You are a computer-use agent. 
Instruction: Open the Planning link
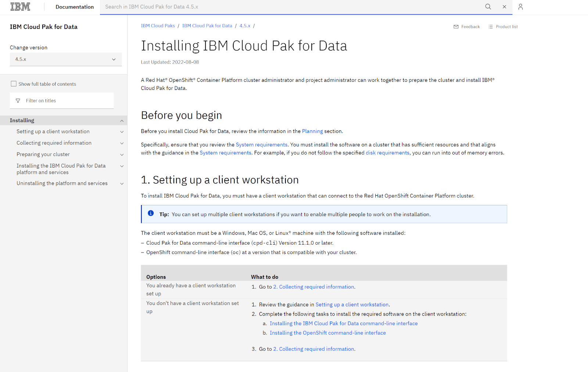coord(312,131)
